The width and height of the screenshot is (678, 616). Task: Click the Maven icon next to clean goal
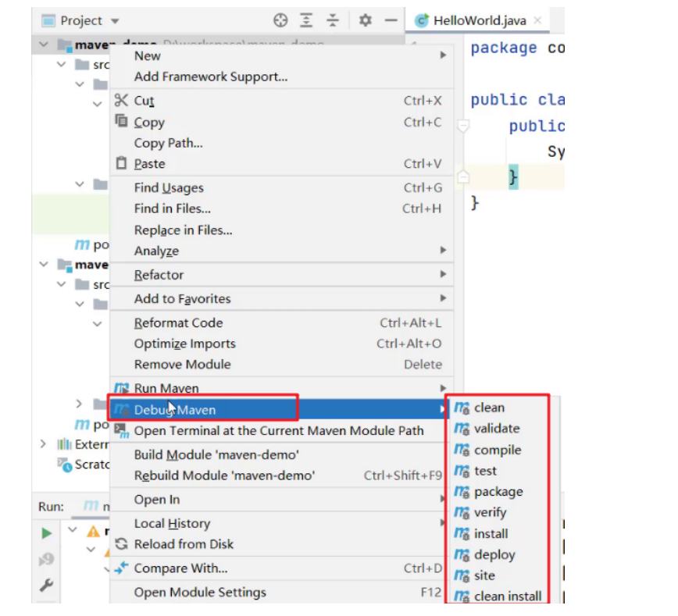click(462, 408)
